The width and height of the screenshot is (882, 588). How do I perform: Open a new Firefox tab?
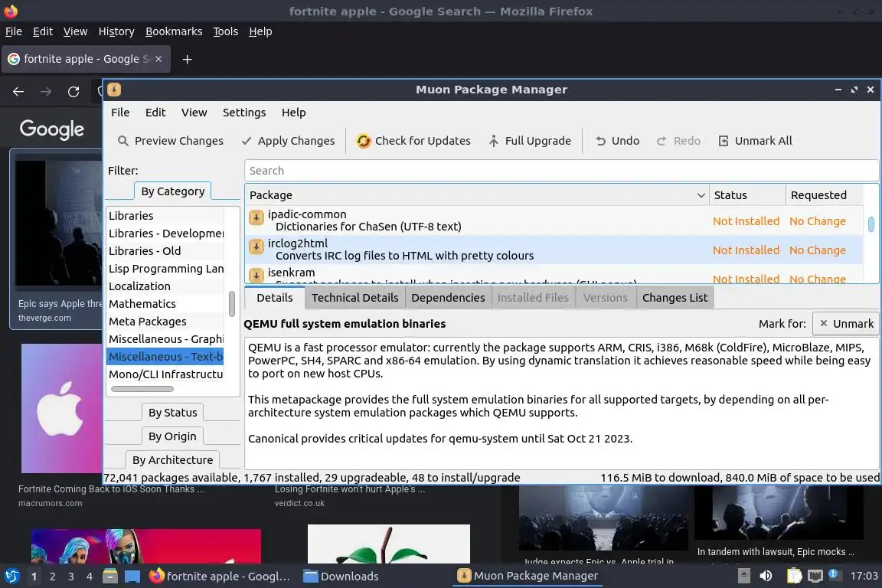(x=188, y=59)
